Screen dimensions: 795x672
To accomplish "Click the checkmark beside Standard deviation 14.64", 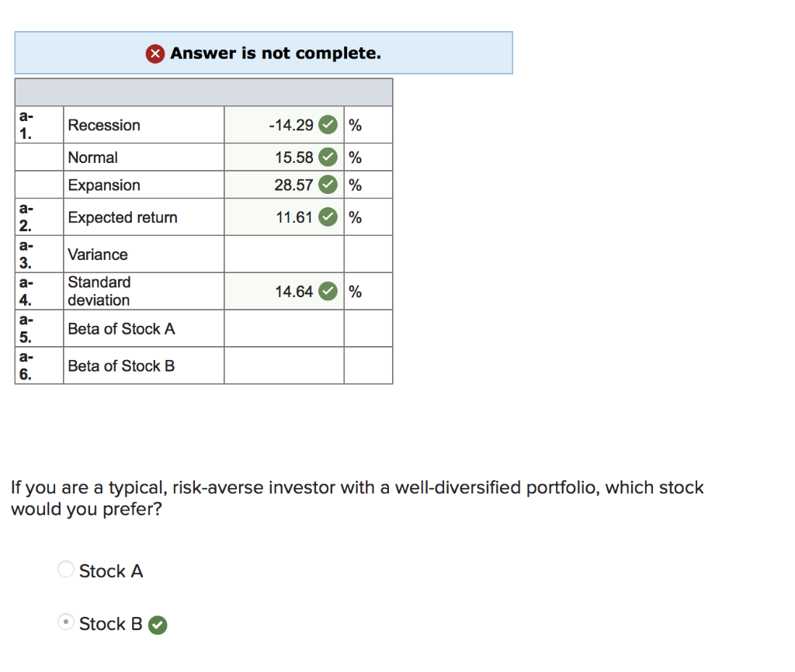I will [327, 291].
